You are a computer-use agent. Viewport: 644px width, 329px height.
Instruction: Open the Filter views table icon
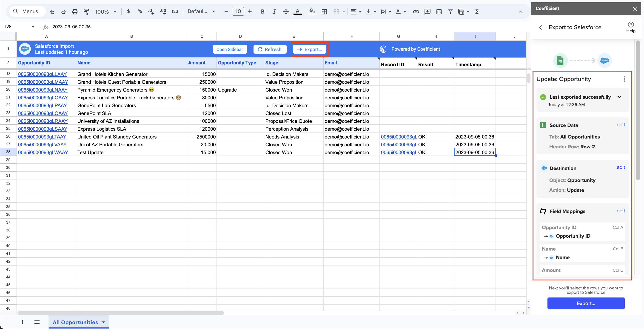point(461,12)
